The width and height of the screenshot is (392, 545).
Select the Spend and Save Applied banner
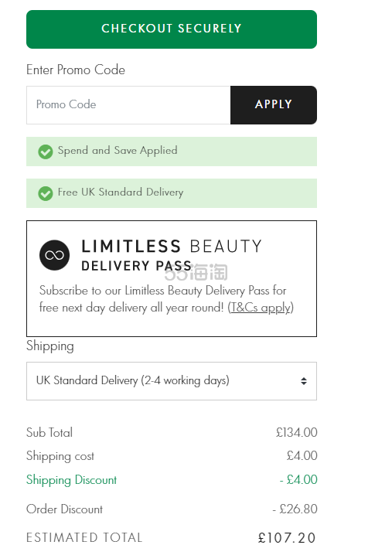172,152
